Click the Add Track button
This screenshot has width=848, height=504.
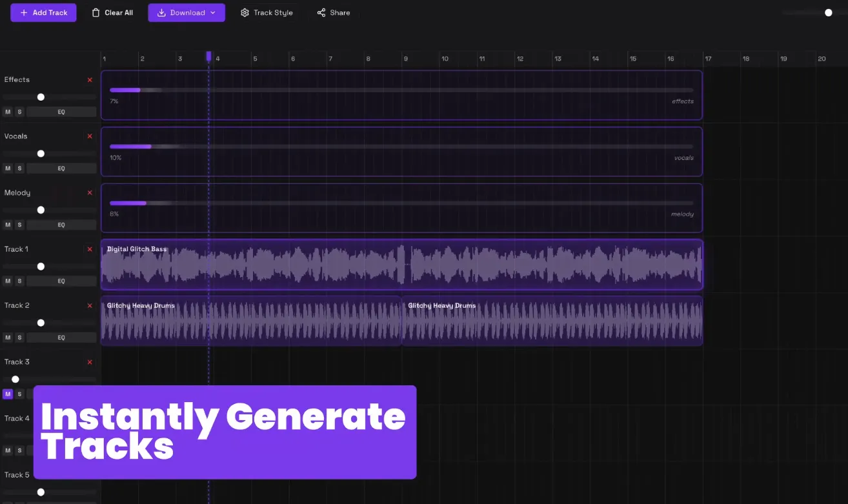[43, 13]
